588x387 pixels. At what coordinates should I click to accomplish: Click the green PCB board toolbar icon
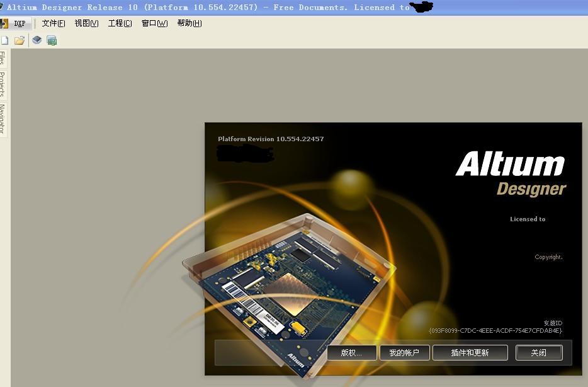pos(52,40)
